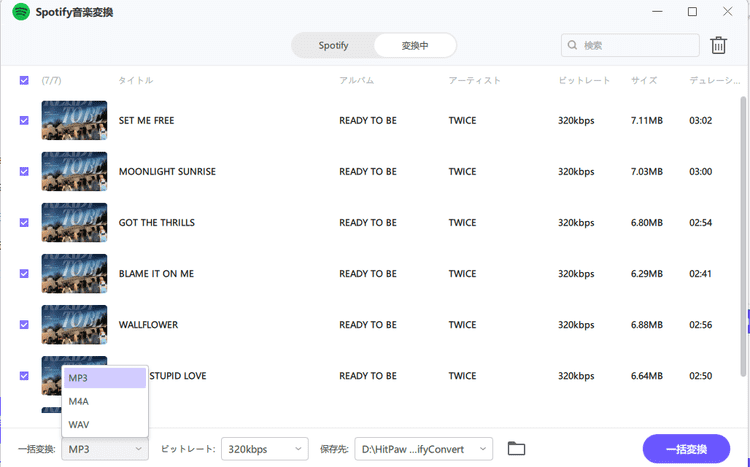Close the Spotify音楽変換 window
This screenshot has height=467, width=750.
click(x=728, y=11)
